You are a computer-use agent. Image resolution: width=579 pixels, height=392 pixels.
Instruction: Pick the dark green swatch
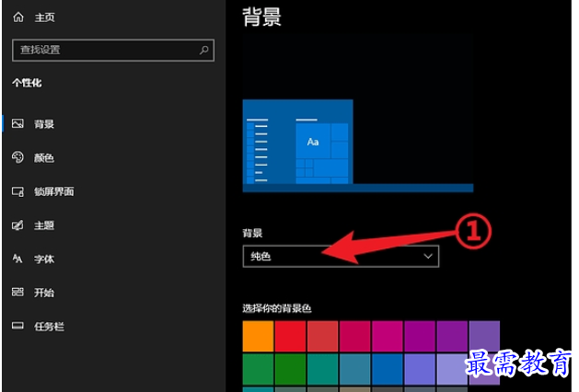point(290,369)
